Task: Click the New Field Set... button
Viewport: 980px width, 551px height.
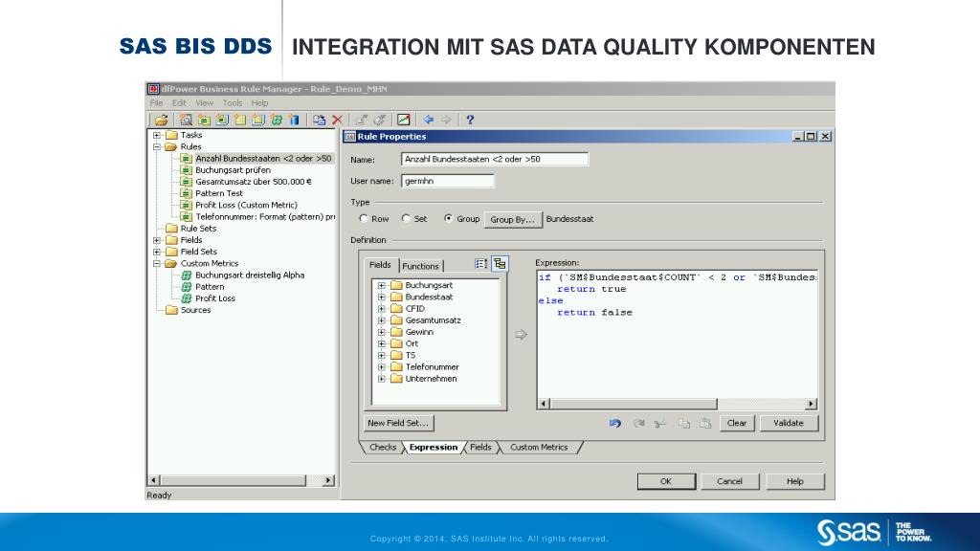Action: point(398,423)
